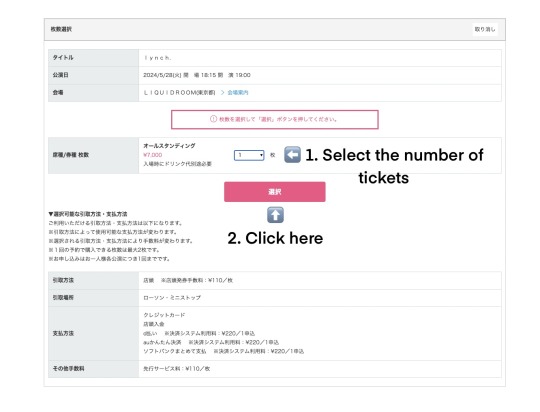Open the 会場案内 venue guide link

pos(238,93)
